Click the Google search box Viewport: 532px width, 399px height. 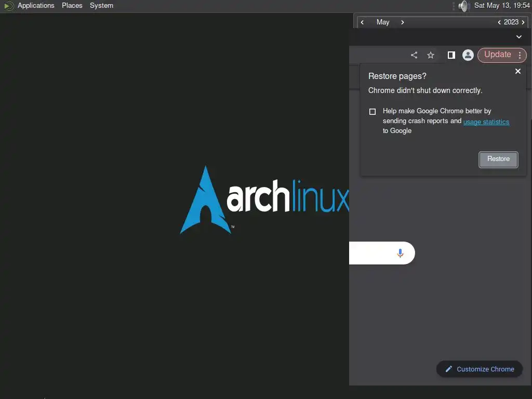point(382,253)
